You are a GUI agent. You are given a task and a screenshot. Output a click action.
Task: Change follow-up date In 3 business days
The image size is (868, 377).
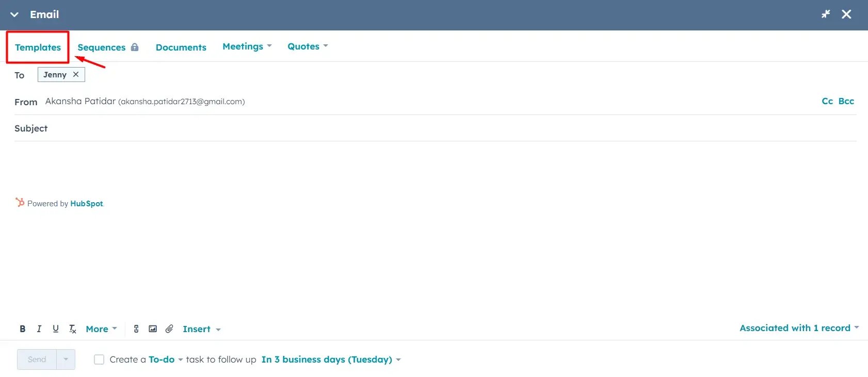click(331, 359)
